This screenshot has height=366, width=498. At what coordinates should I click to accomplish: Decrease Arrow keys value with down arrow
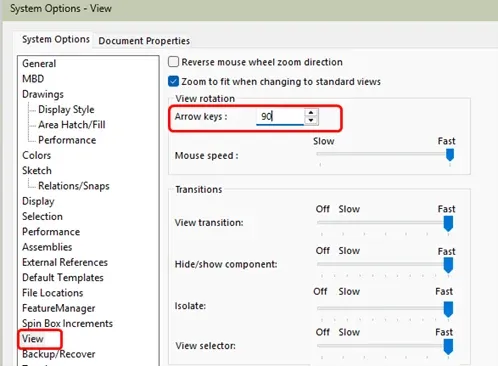point(311,121)
